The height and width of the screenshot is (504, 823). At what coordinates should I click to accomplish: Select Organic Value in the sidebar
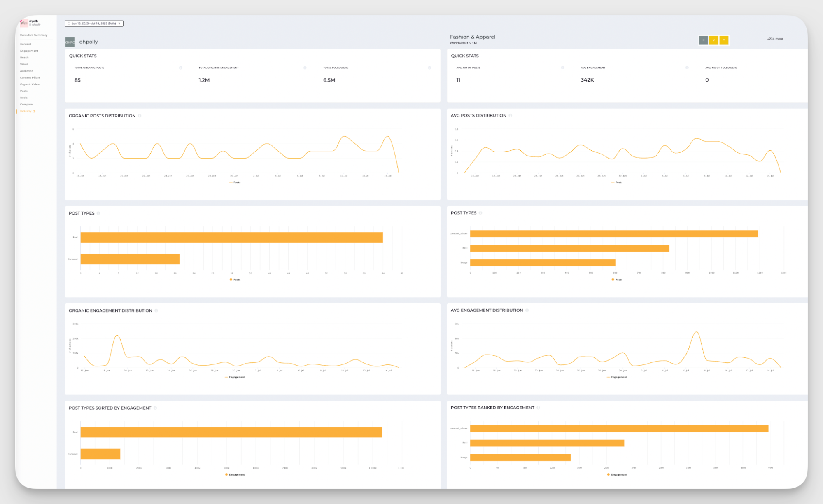click(30, 84)
